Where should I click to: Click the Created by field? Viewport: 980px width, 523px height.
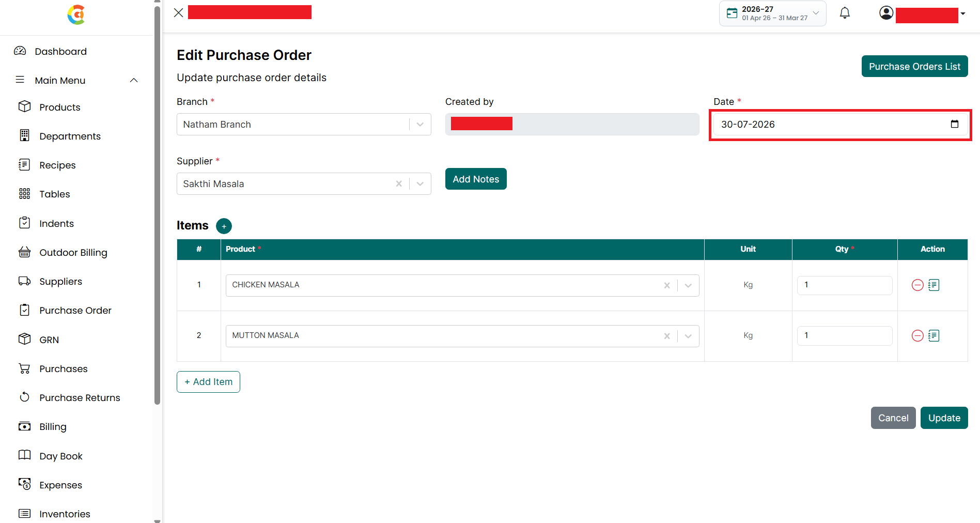572,125
